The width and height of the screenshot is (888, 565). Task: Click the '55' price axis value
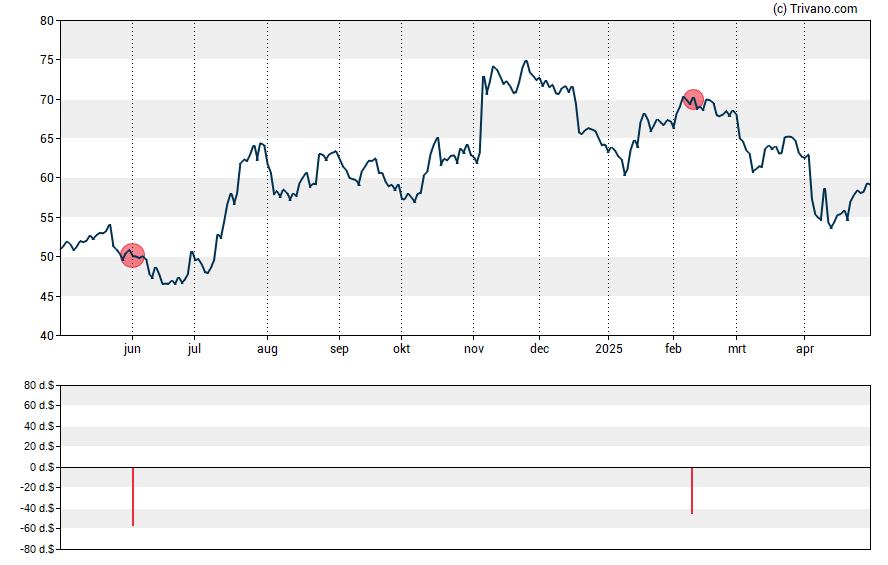47,217
